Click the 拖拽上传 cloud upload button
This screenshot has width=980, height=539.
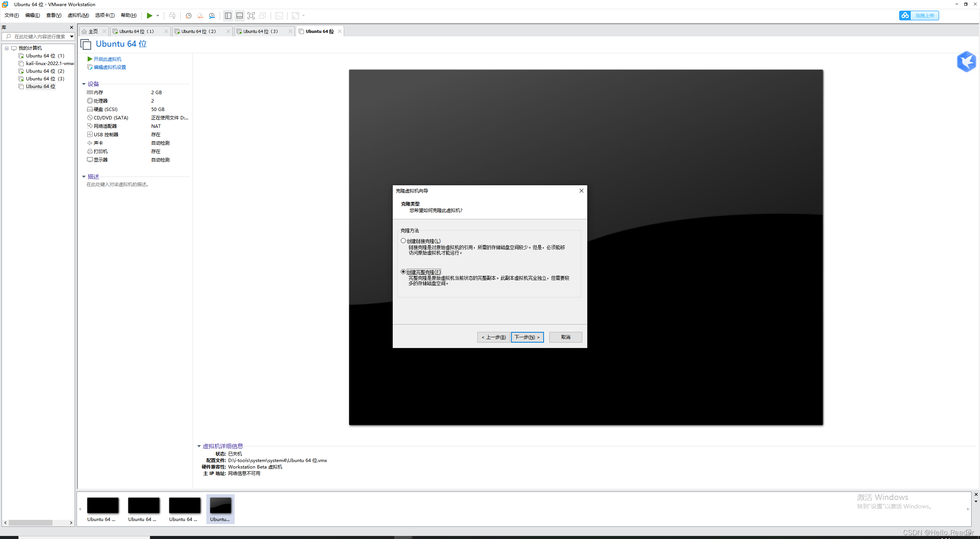pyautogui.click(x=919, y=16)
